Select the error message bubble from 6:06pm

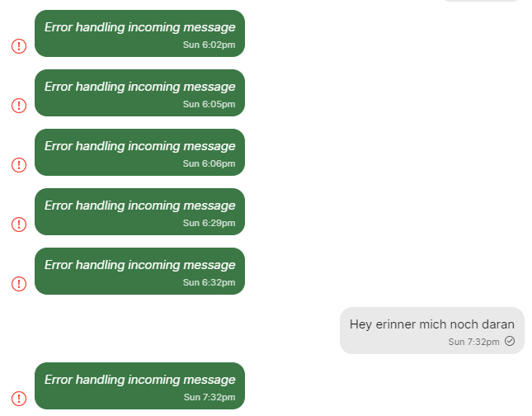coord(139,152)
